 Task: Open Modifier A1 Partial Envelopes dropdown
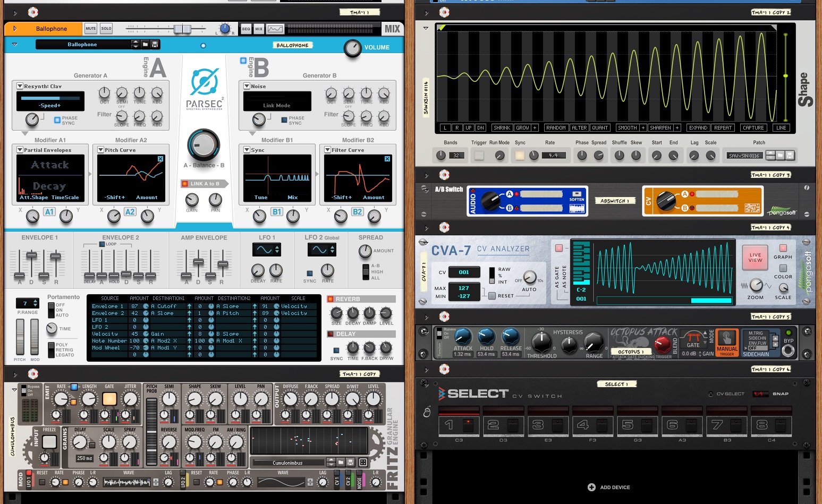[x=20, y=150]
